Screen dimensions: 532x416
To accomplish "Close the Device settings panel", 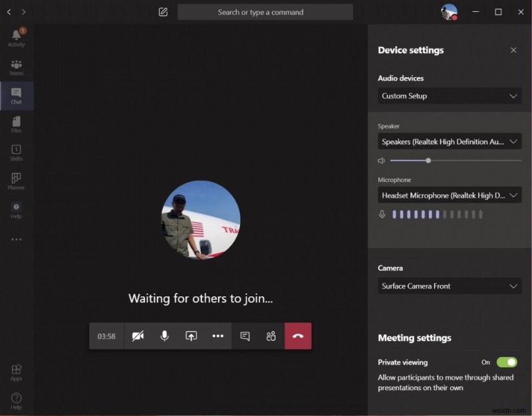I will click(513, 50).
